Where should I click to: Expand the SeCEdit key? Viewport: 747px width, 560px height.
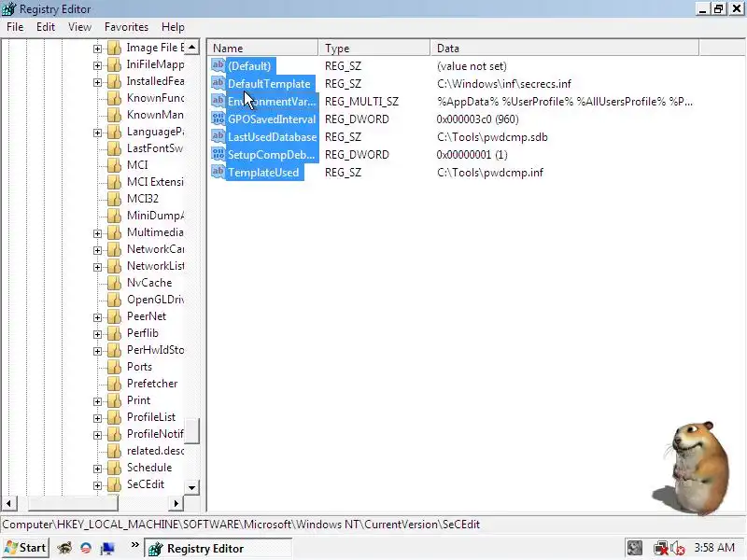[98, 485]
